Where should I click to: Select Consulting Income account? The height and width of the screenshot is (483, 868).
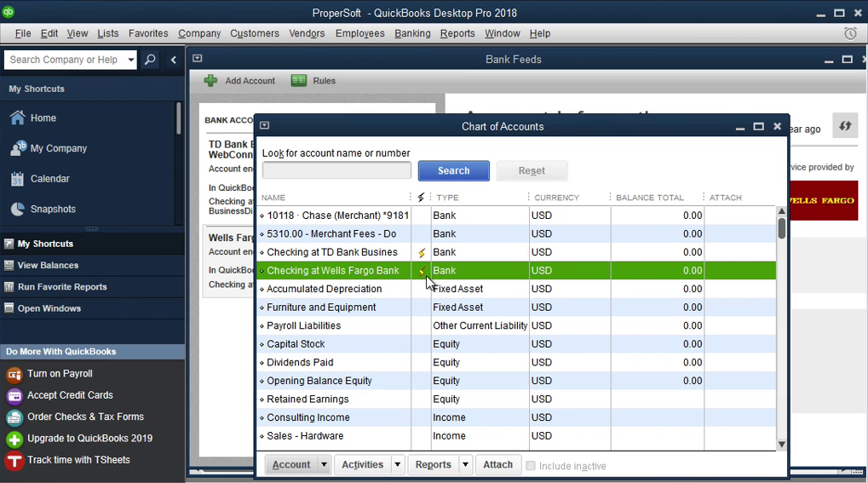pos(516,417)
